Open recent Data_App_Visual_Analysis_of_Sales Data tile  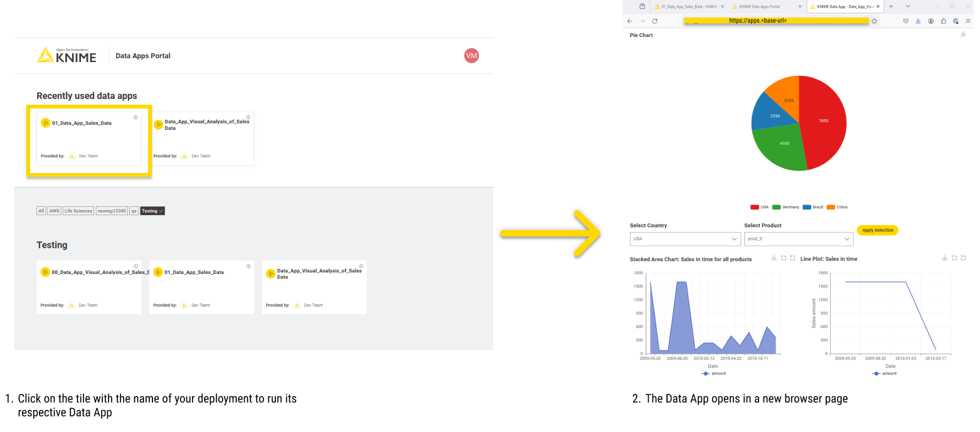tap(204, 138)
